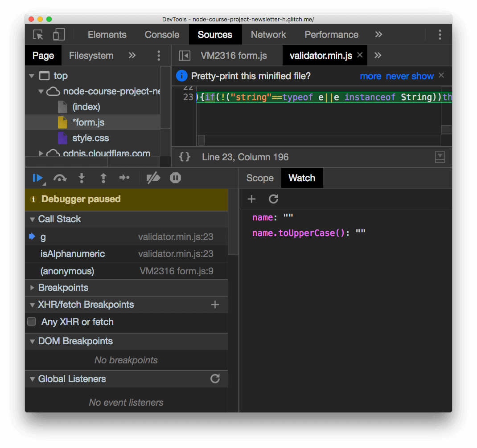Select the name.toUpperCase() watch expression

tap(309, 233)
